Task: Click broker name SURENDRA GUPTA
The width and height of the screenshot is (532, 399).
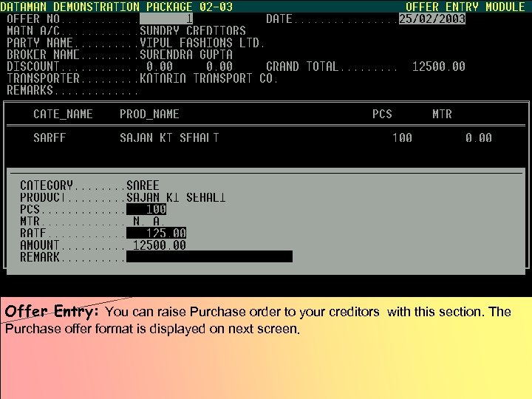Action: [x=186, y=55]
